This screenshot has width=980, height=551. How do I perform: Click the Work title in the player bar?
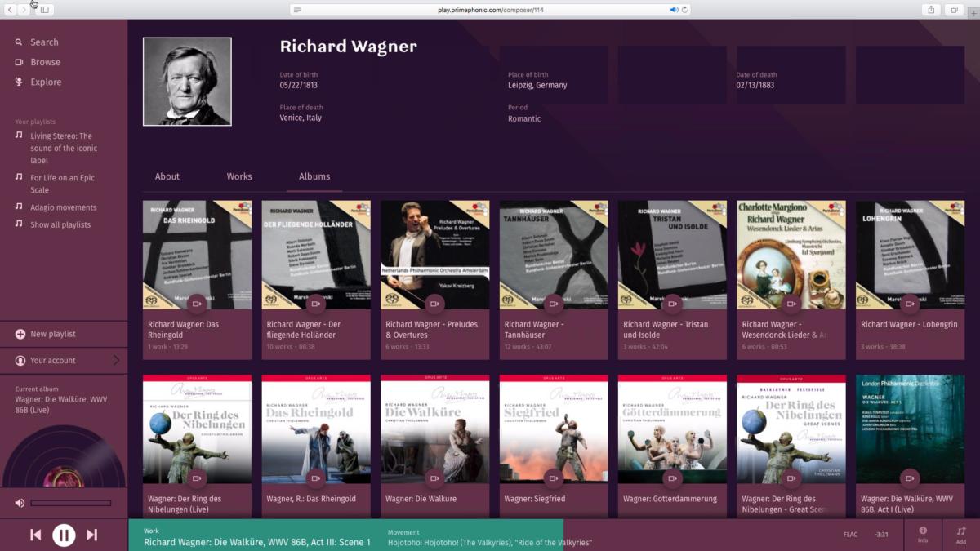coord(257,542)
